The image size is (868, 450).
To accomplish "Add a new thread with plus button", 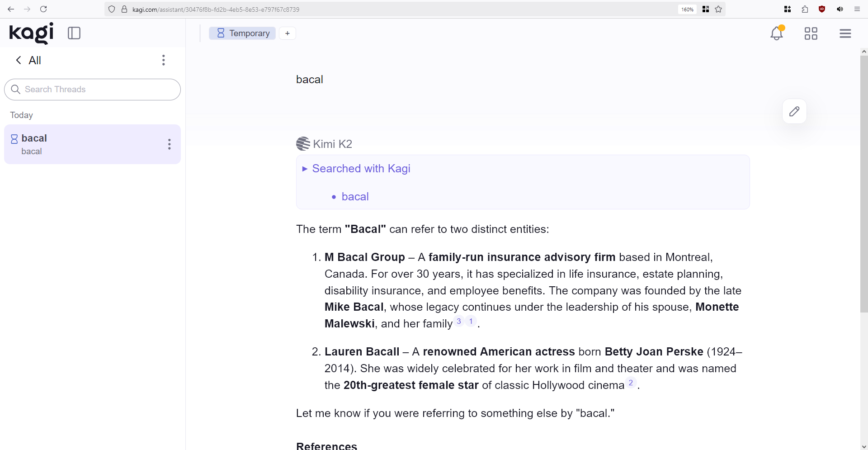I will pos(288,33).
